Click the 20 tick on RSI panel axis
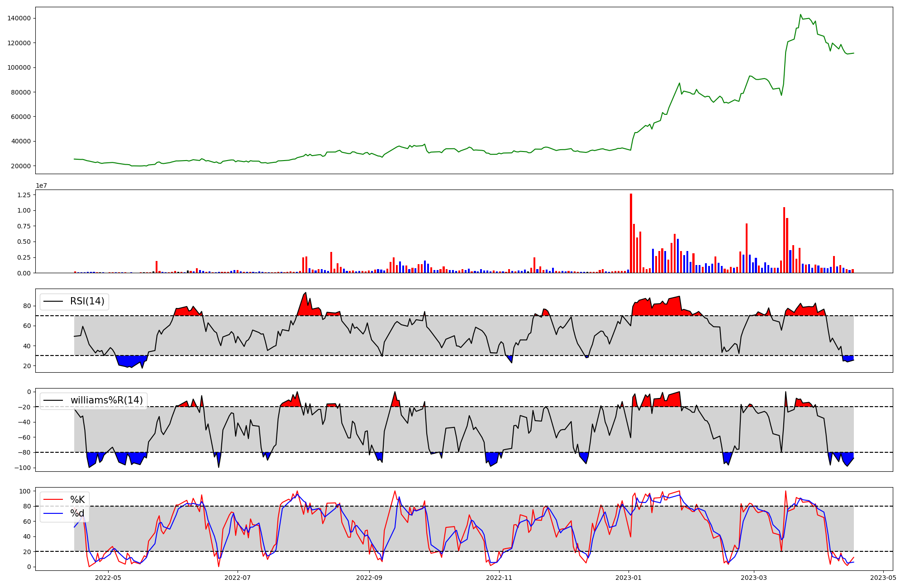Screen dimensions: 905x588 point(27,366)
